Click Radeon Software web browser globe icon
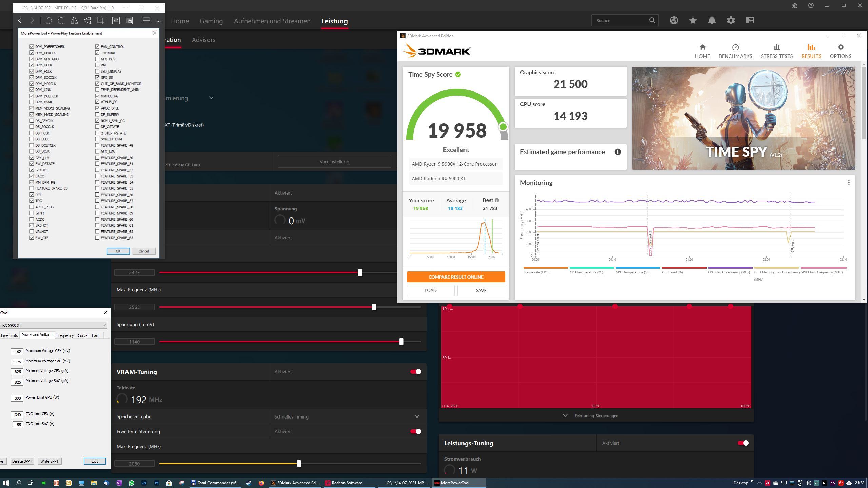 pos(674,20)
